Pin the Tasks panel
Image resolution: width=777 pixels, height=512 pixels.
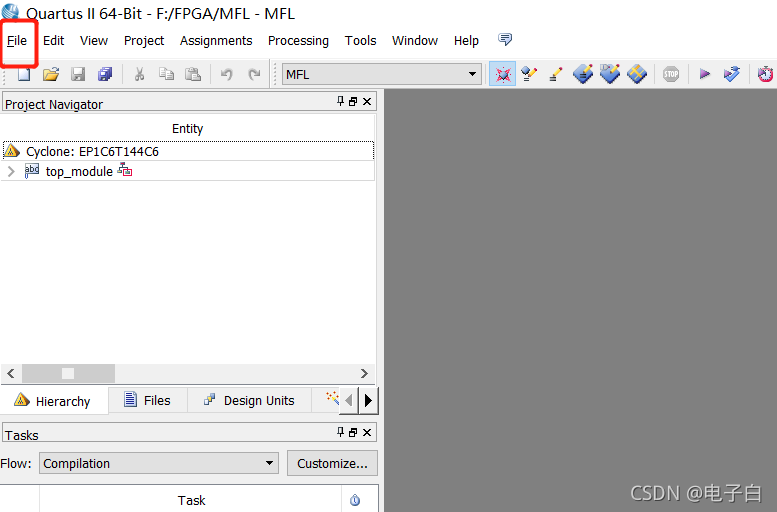340,432
